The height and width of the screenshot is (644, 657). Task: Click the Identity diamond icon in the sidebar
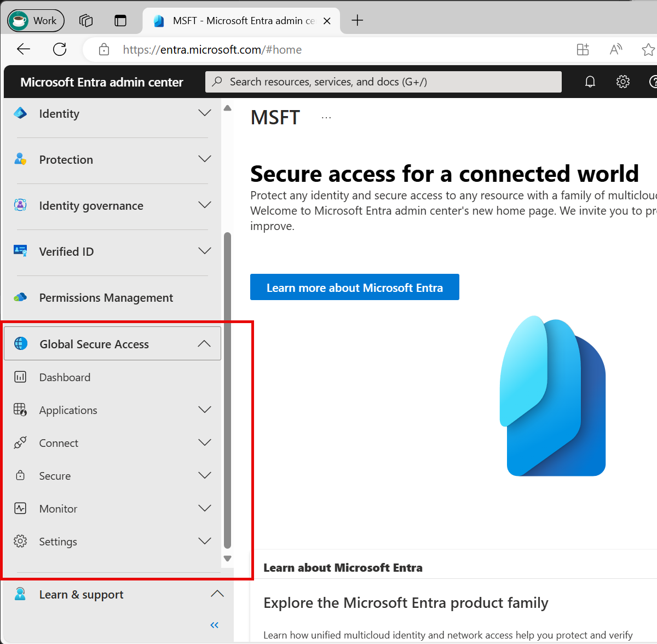20,113
